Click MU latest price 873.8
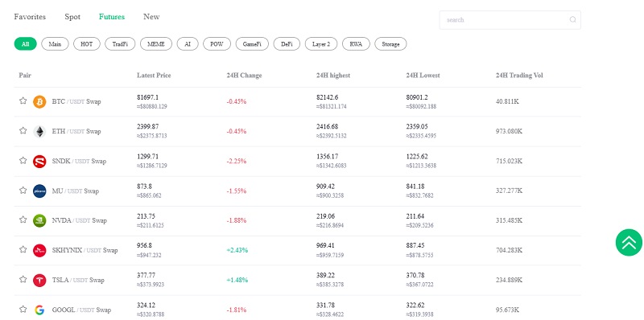 point(144,187)
